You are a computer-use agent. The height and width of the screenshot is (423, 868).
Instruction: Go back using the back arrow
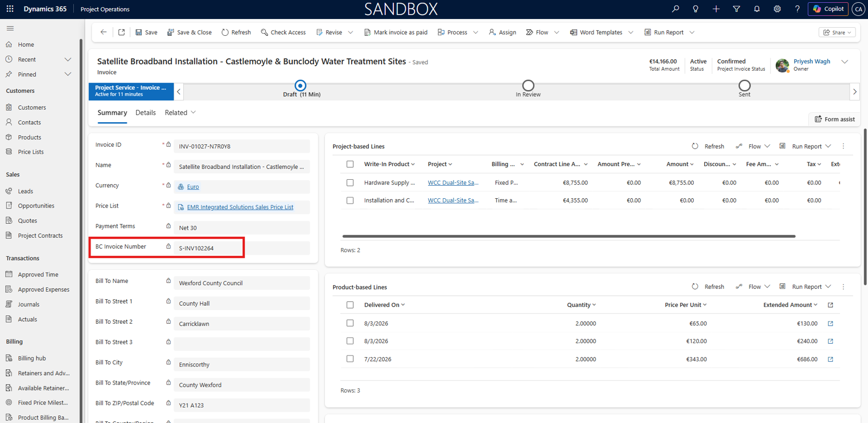pyautogui.click(x=104, y=32)
